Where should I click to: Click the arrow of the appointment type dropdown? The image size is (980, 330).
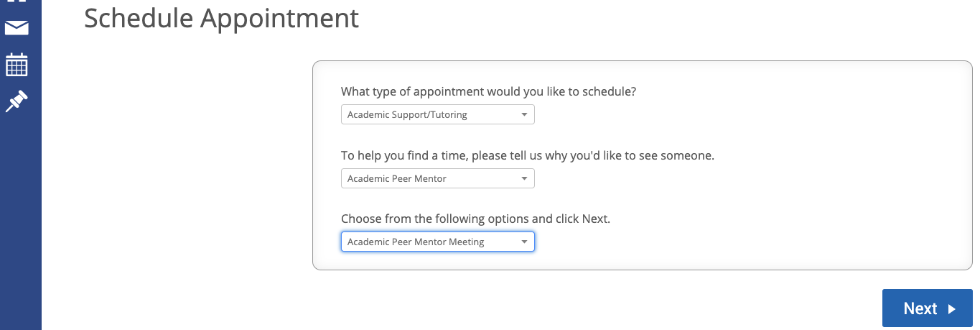(x=524, y=115)
